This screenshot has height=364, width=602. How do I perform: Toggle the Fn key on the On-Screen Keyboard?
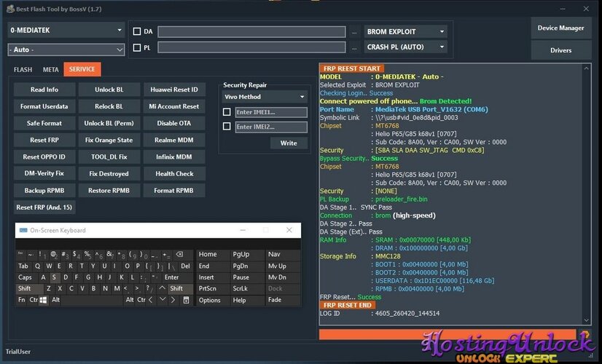[x=22, y=300]
